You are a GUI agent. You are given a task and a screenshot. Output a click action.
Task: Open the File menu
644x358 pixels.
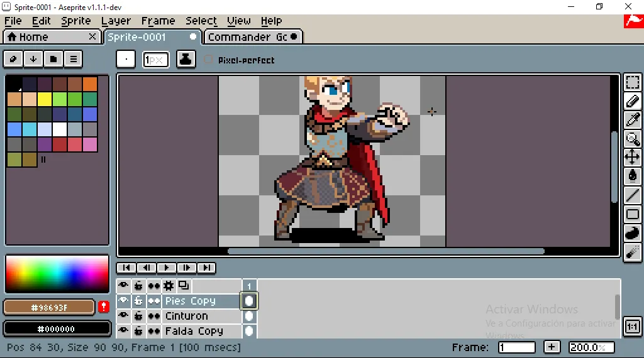(13, 21)
